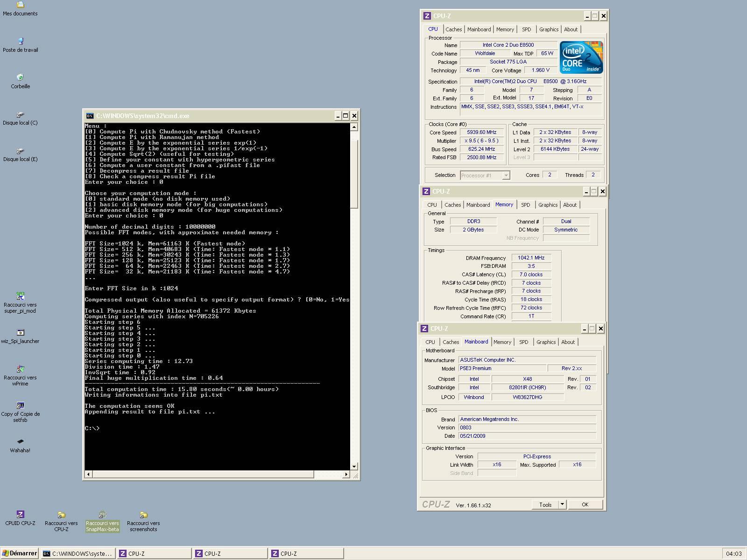
Task: Click the Démarrer start button
Action: pos(19,553)
